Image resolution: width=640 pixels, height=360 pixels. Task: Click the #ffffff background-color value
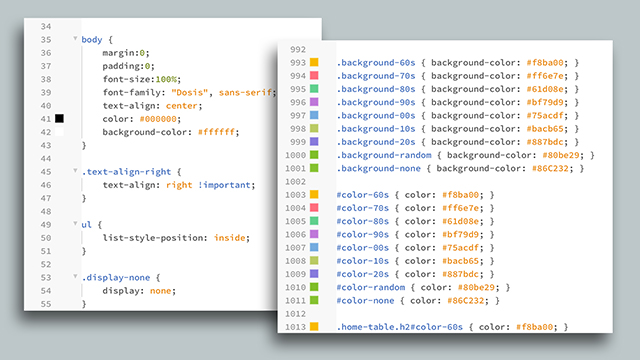pos(216,132)
